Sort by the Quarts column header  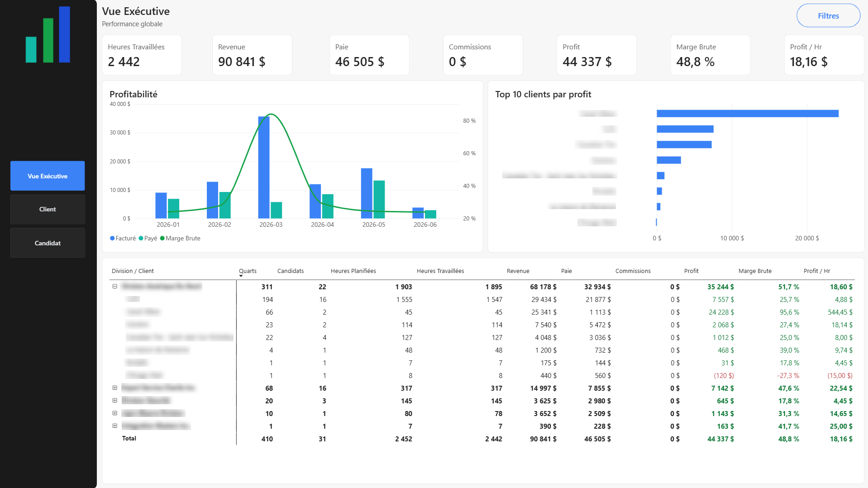click(248, 271)
